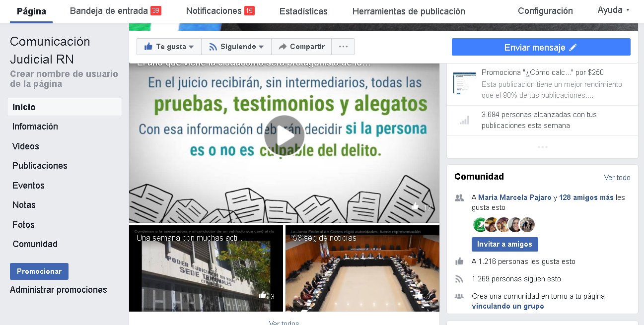
Task: Open the '...' more options menu
Action: point(343,46)
